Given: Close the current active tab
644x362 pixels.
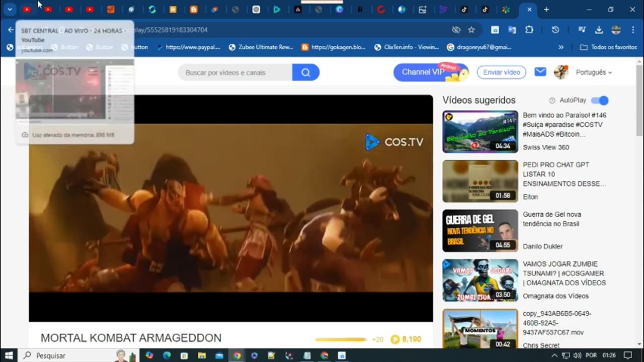Looking at the screenshot, I should click(x=529, y=9).
